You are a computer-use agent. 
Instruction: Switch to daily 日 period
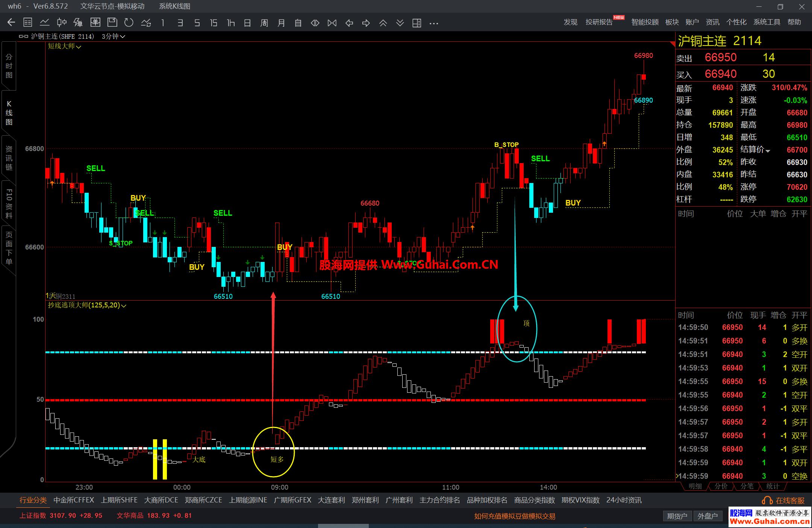point(247,23)
